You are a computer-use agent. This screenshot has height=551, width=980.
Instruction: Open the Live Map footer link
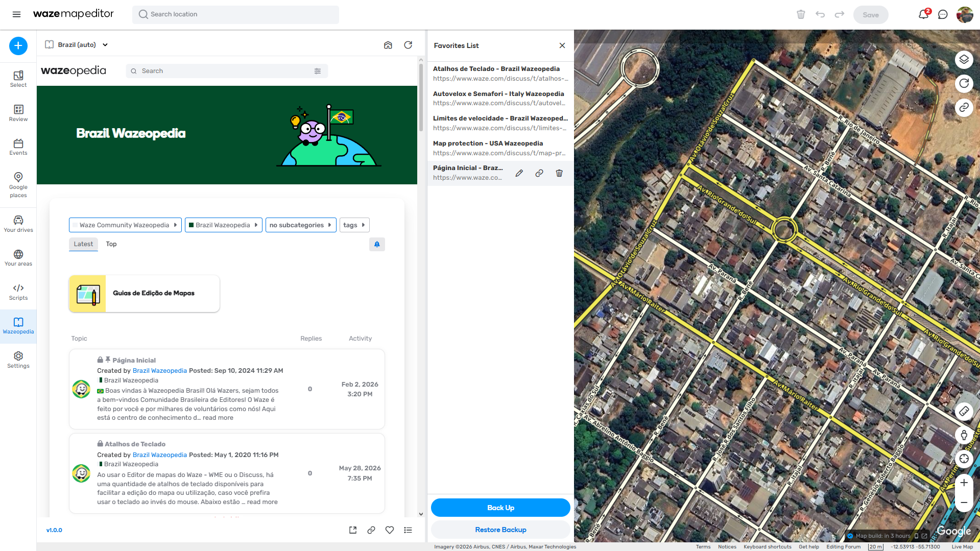click(x=962, y=547)
